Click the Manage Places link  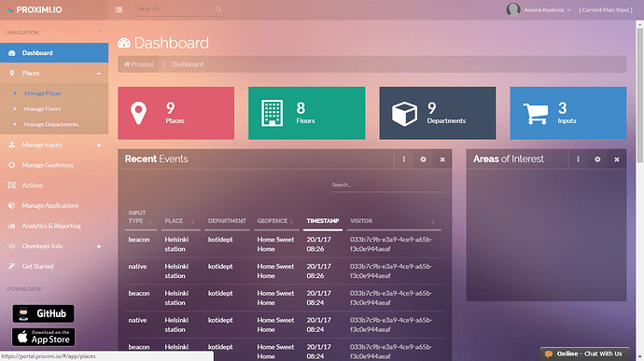[x=42, y=93]
